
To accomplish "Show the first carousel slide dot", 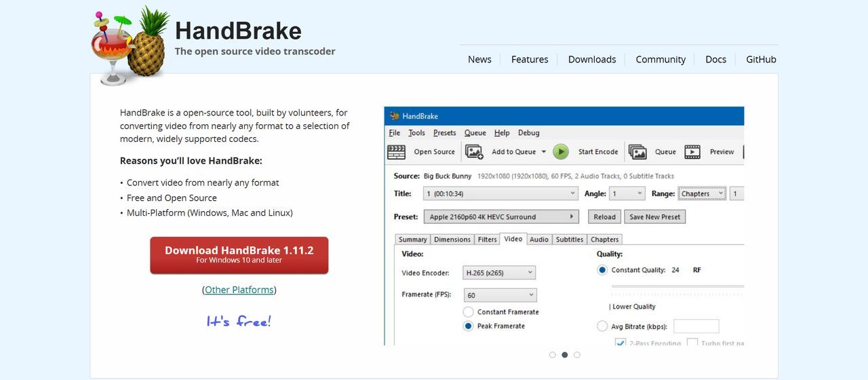I will (553, 355).
